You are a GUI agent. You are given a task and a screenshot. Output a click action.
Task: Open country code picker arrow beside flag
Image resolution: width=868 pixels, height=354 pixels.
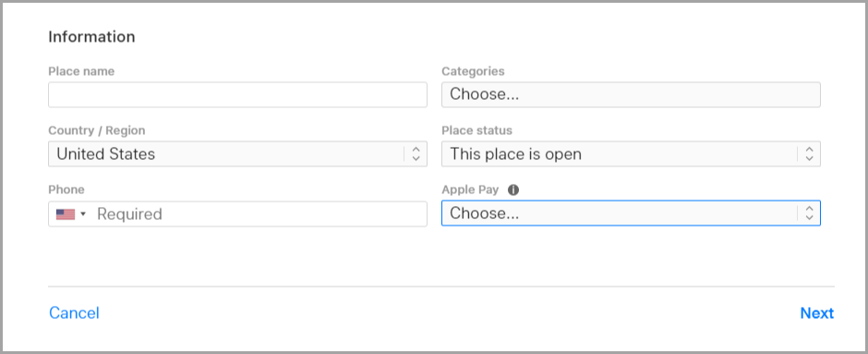(x=83, y=214)
